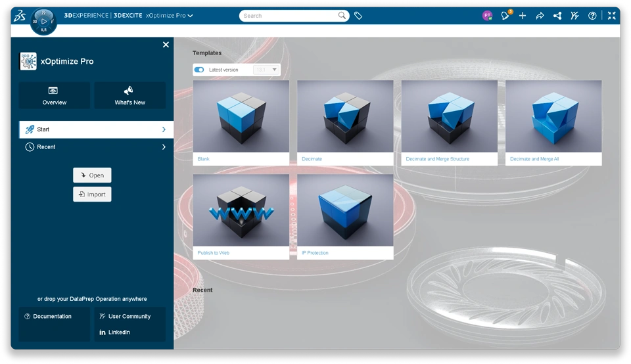Viewport: 631px width, 364px height.
Task: Select the IP Protection template thumbnail
Action: (345, 210)
